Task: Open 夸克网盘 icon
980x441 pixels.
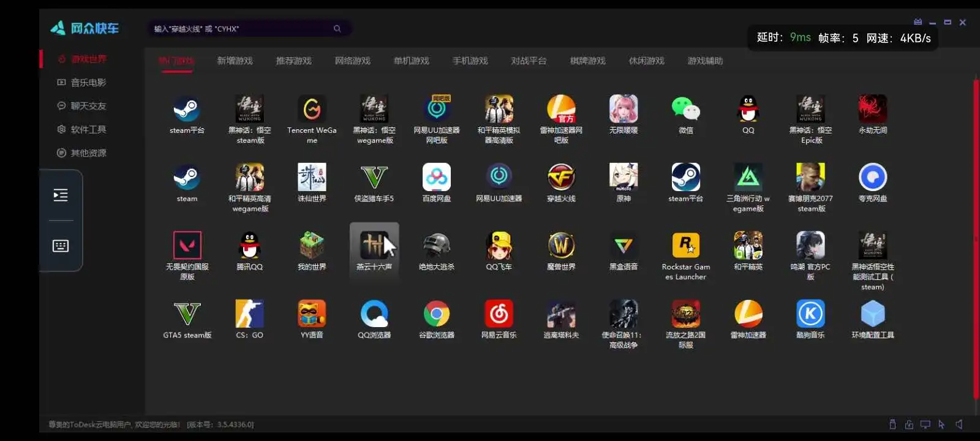Action: (x=873, y=178)
